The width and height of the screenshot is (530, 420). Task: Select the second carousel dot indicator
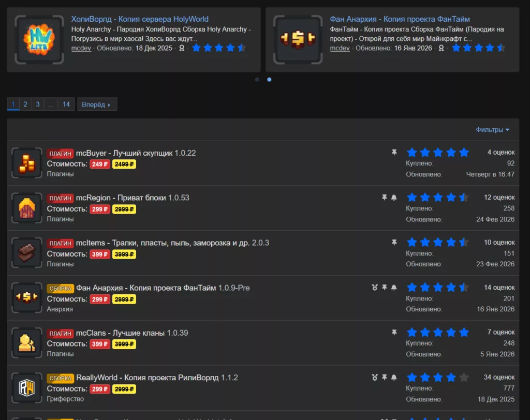(269, 80)
